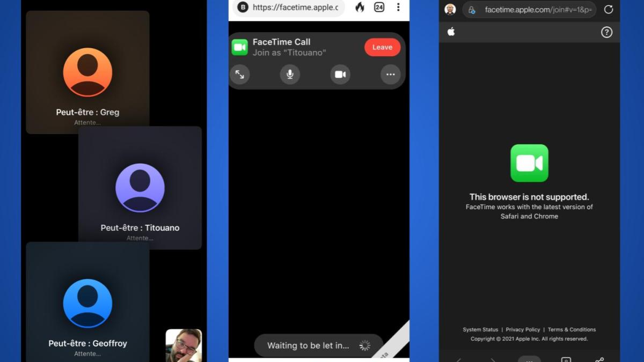Leave the FaceTime call
Image resolution: width=644 pixels, height=362 pixels.
pos(382,47)
